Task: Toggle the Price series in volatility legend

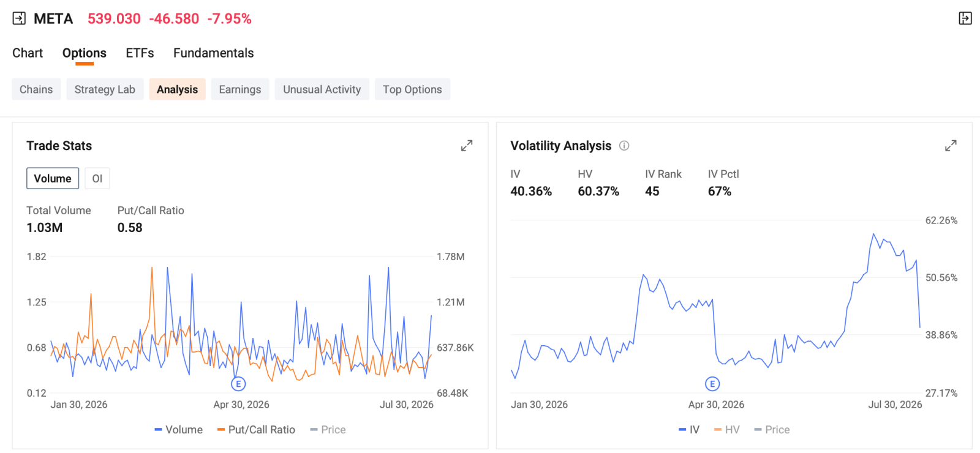Action: 772,430
